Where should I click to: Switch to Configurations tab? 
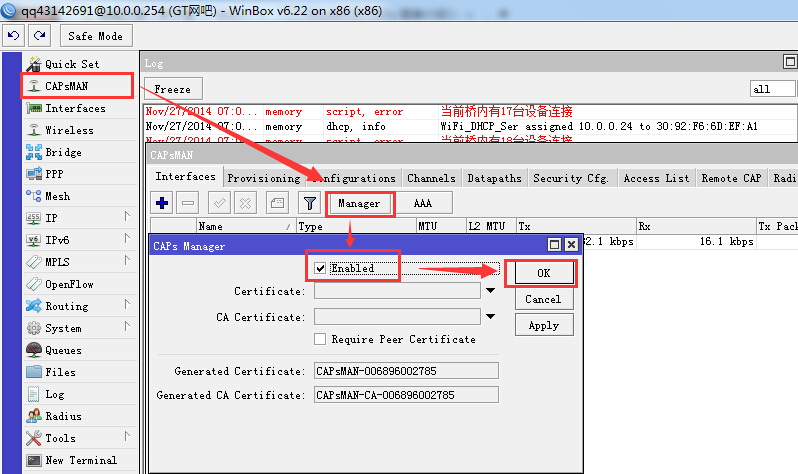[x=354, y=178]
